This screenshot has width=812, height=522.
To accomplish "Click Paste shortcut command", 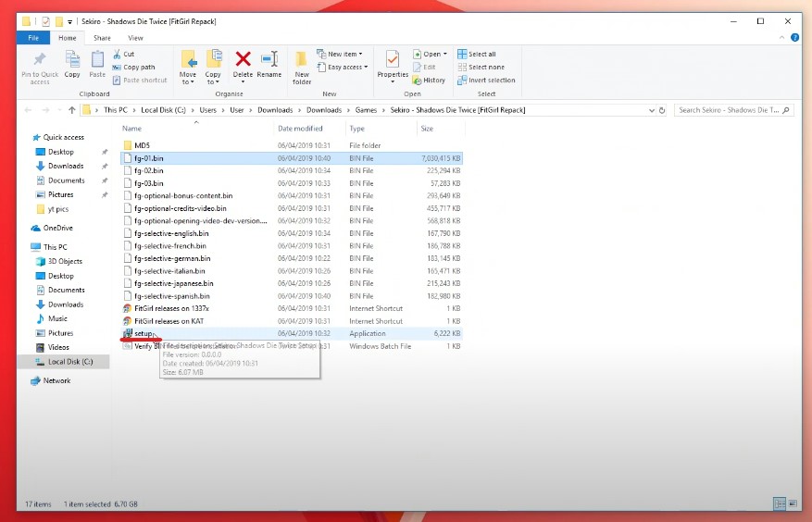I will click(139, 81).
